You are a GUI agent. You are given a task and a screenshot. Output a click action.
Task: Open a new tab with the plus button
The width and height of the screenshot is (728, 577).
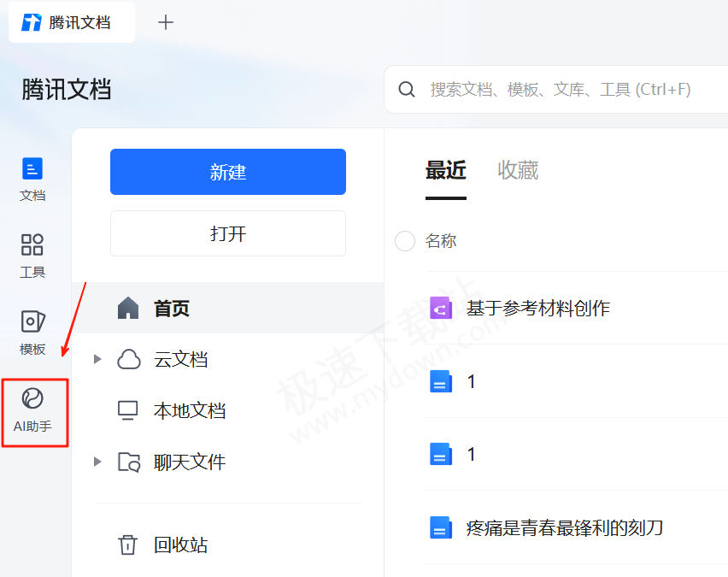[165, 22]
